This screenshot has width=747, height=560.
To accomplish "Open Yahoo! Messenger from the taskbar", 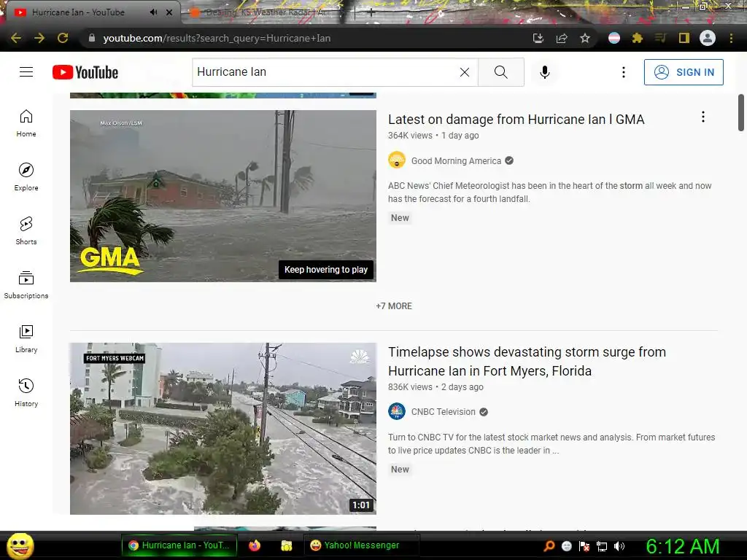I will 362,545.
